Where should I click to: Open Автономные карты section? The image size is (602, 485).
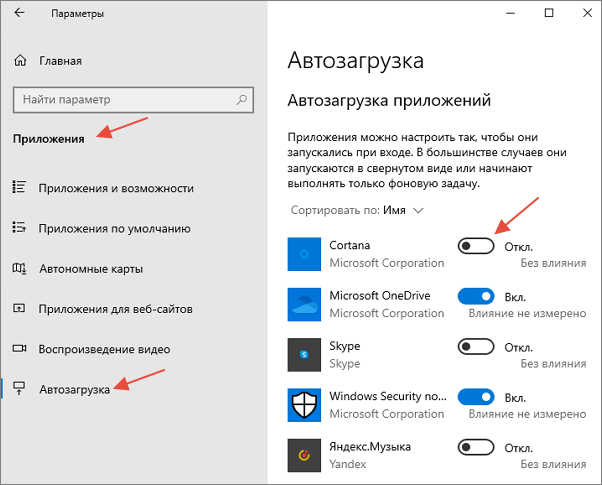pyautogui.click(x=91, y=269)
